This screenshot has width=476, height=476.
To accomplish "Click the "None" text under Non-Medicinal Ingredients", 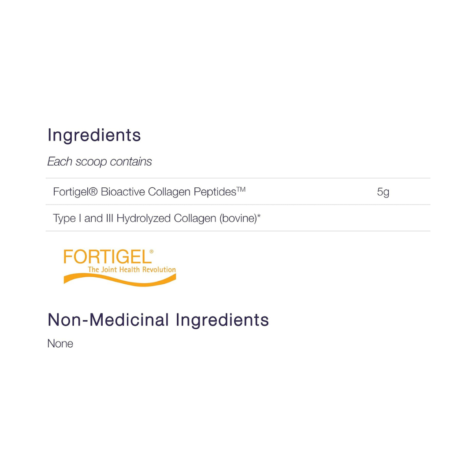I will (x=60, y=344).
